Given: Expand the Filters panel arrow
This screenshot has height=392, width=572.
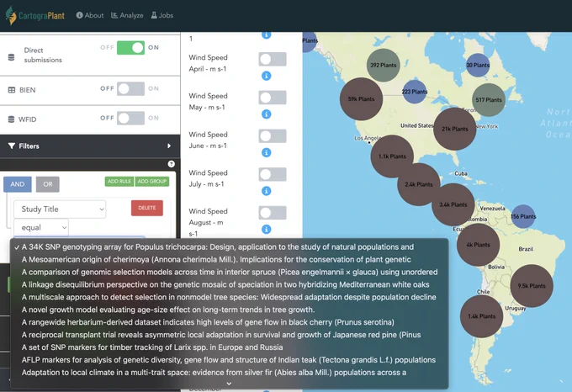Looking at the screenshot, I should (169, 146).
